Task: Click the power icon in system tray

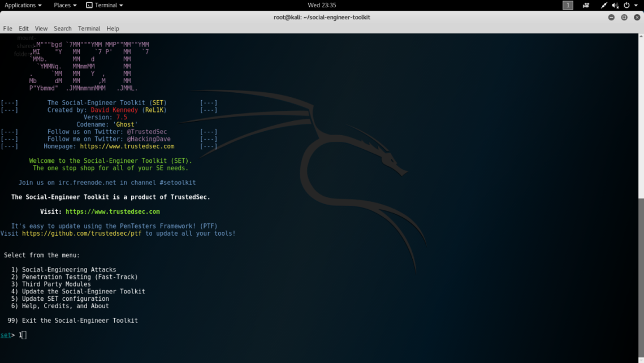Action: click(x=626, y=5)
